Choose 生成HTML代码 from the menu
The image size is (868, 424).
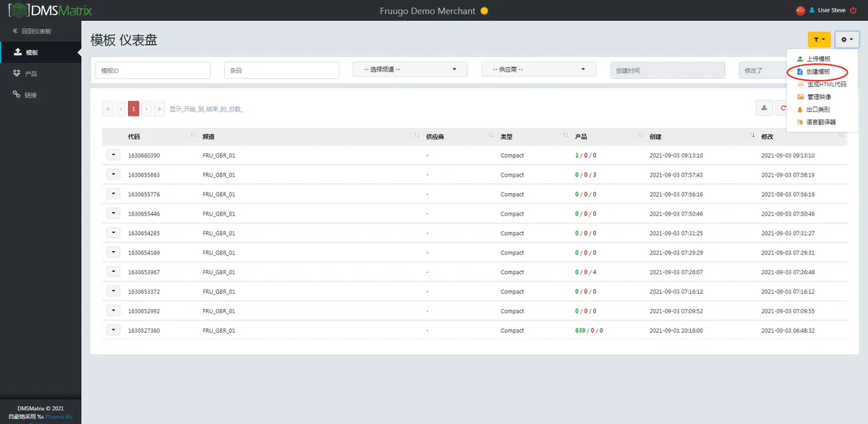(x=821, y=84)
